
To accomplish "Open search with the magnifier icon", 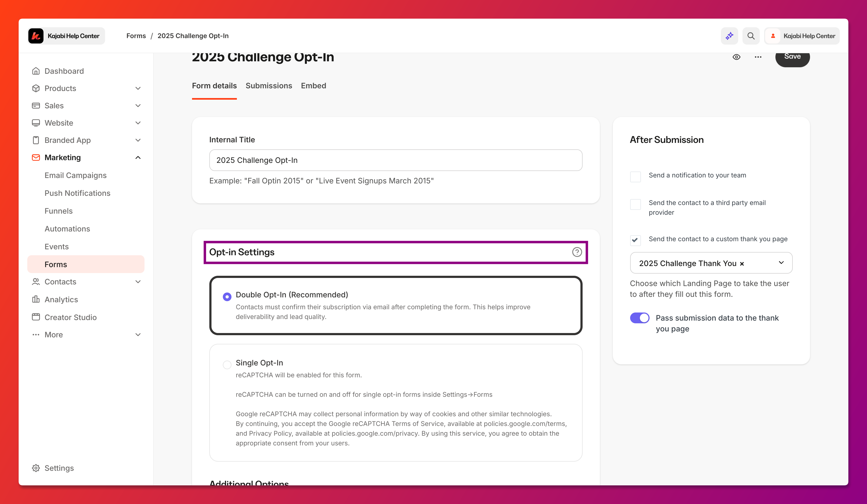I will (x=751, y=36).
